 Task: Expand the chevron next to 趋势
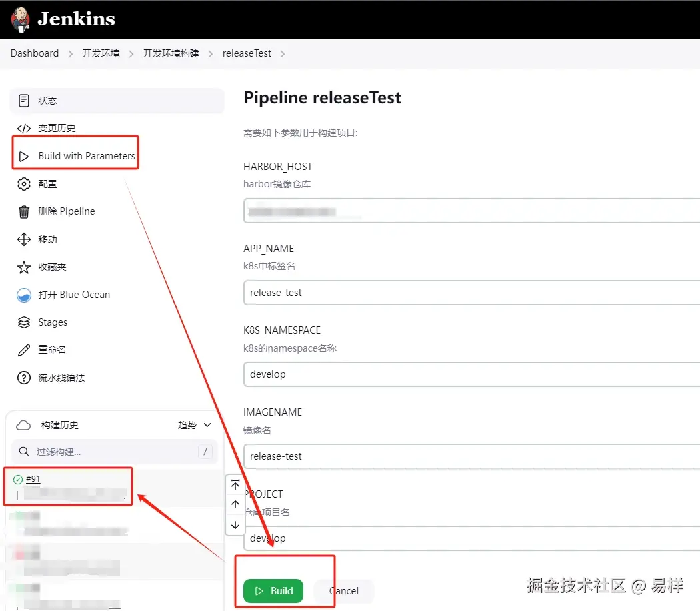point(207,425)
